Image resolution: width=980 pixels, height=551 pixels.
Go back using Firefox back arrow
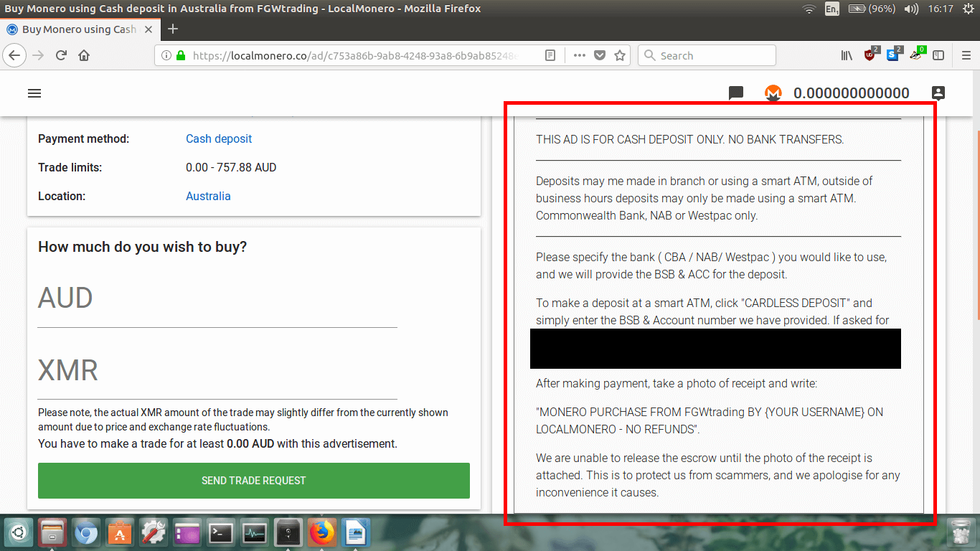point(15,55)
